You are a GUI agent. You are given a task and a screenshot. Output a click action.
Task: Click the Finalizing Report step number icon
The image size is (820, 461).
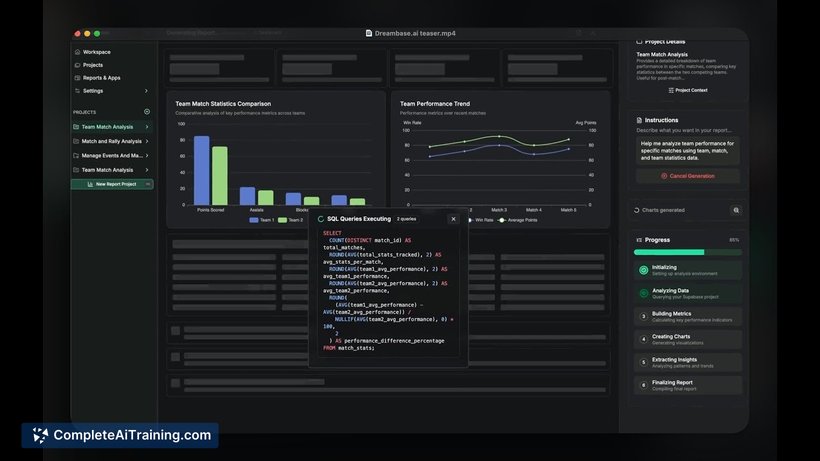pos(644,385)
